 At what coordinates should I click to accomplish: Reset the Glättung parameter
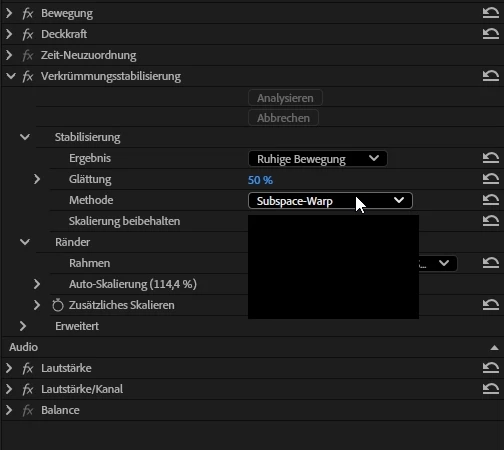click(x=491, y=179)
